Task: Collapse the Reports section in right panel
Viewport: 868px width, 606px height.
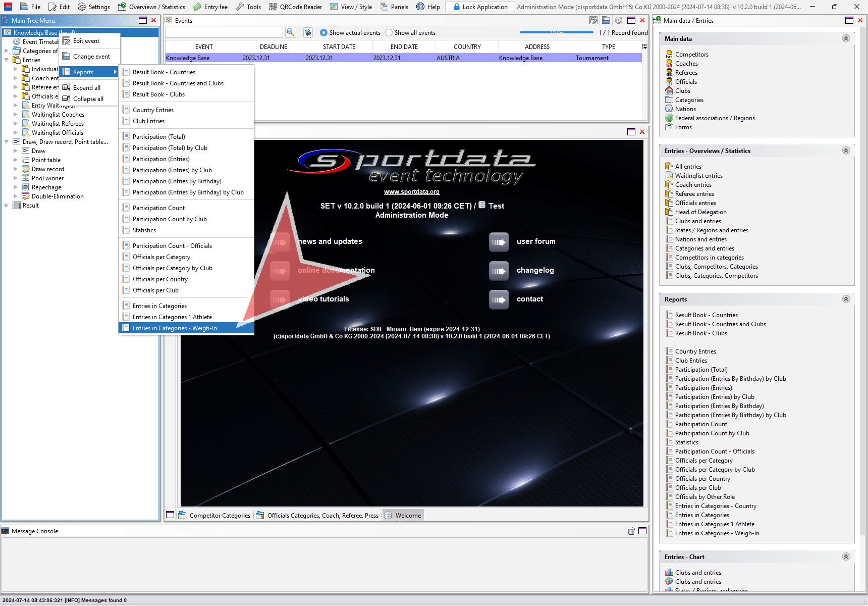Action: tap(846, 299)
